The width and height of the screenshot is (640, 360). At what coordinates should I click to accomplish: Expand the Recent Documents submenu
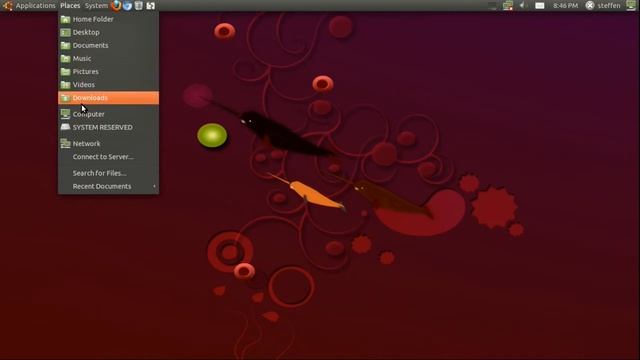click(x=108, y=186)
